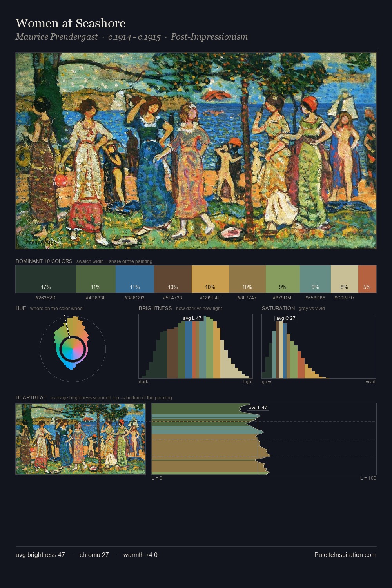Open the PaletteInspiration.com link
392x588 pixels.
click(345, 555)
